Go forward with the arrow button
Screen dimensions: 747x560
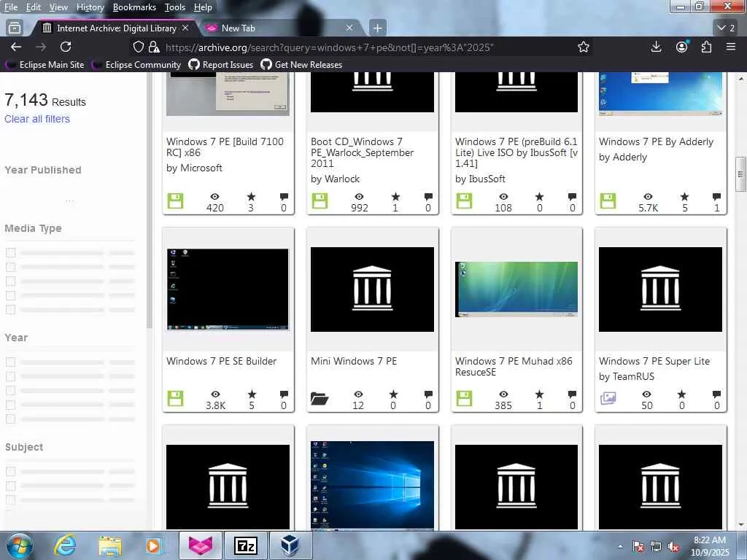click(41, 47)
